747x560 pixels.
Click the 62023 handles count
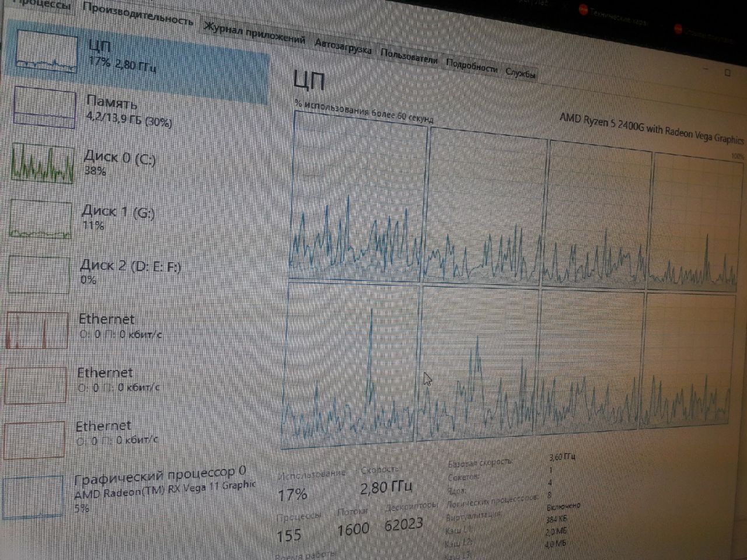pos(404,524)
